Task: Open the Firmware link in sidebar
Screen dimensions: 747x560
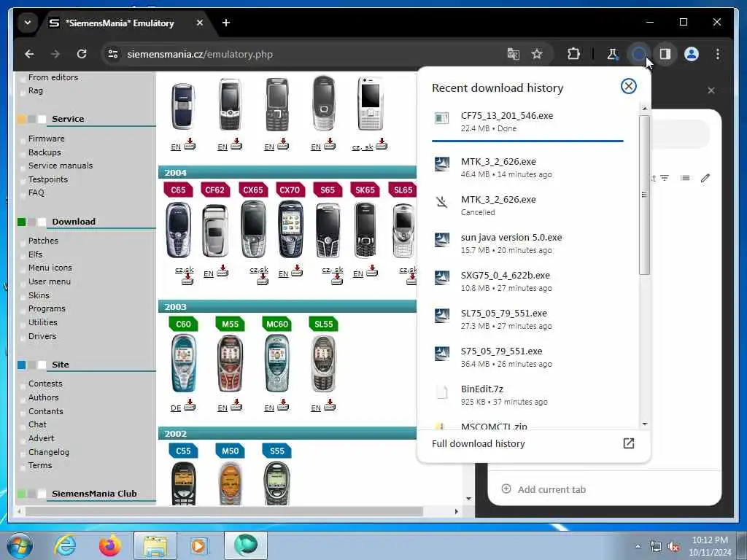Action: pyautogui.click(x=46, y=139)
